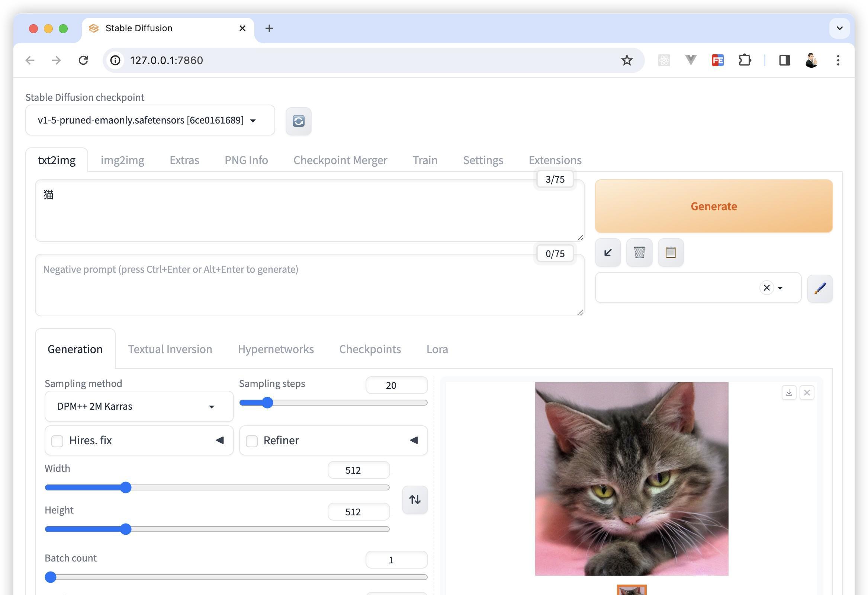Open the Extensions tab
This screenshot has height=595, width=868.
coord(555,160)
